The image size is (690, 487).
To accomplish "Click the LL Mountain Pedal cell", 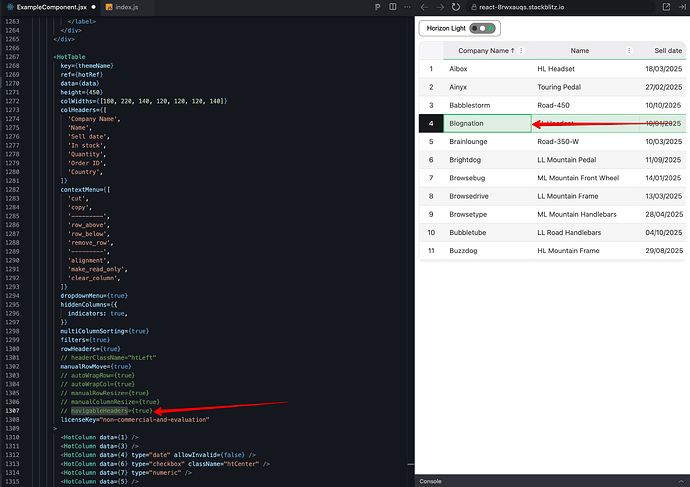I will coord(585,160).
